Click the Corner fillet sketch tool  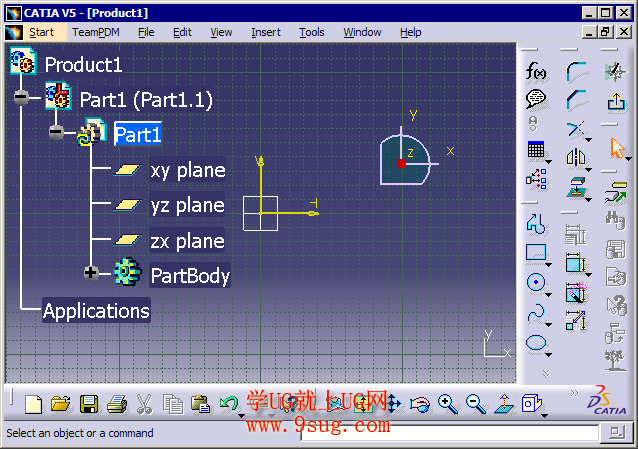pyautogui.click(x=576, y=72)
